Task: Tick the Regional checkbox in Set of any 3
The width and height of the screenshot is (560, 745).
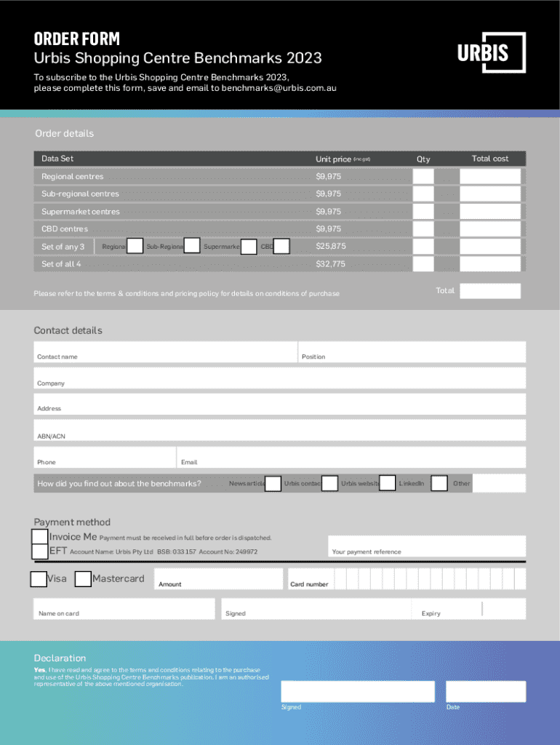Action: [135, 246]
